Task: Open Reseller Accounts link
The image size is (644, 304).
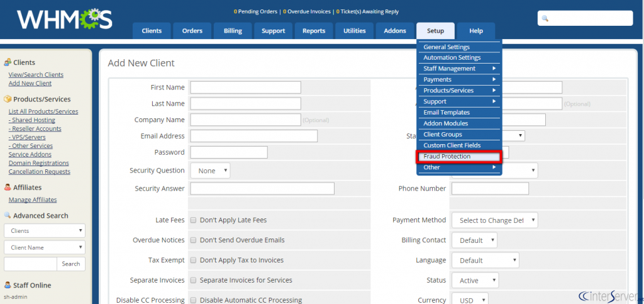Action: click(x=35, y=128)
